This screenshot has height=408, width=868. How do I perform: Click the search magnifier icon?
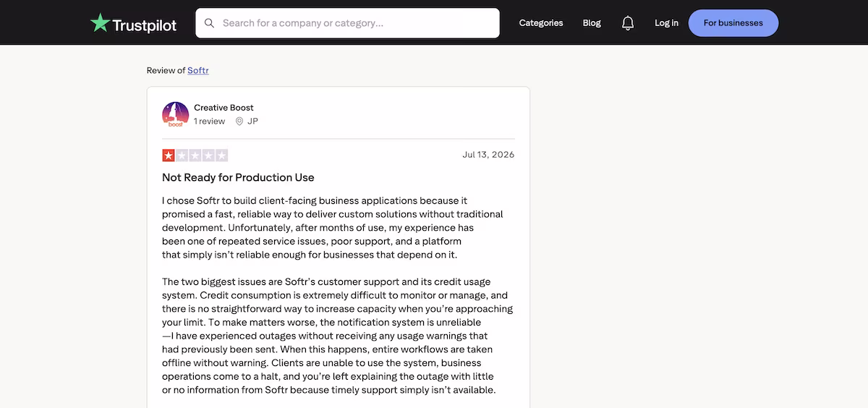point(210,23)
